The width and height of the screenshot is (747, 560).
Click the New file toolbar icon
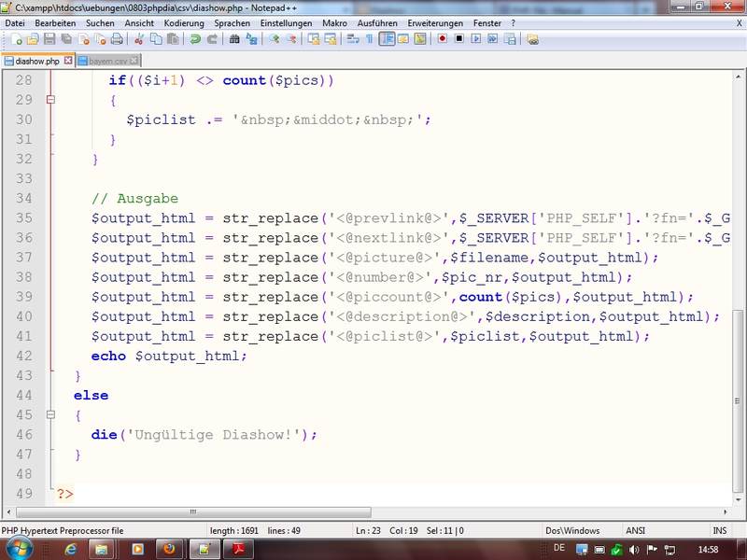(x=17, y=39)
